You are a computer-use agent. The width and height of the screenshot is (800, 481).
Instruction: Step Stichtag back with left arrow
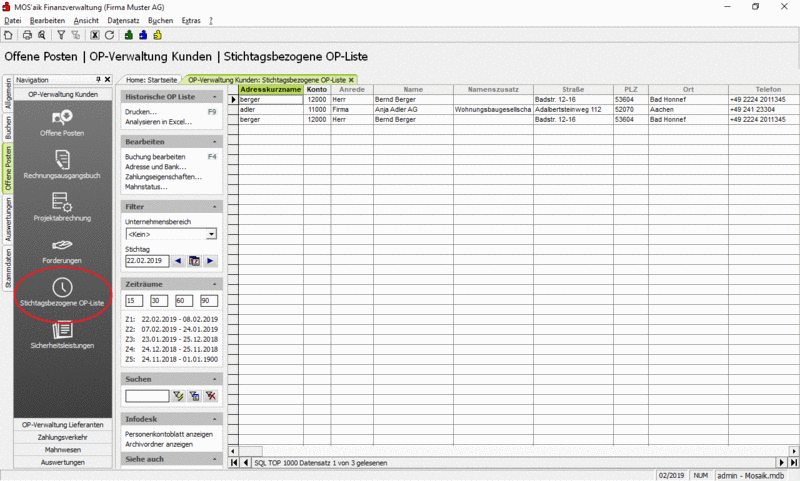pos(178,261)
